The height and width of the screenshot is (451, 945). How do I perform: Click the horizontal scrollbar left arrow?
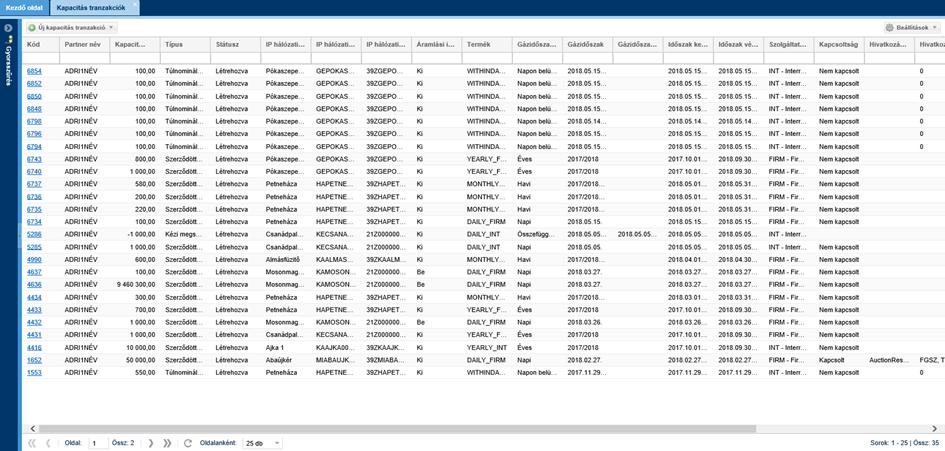[34, 428]
